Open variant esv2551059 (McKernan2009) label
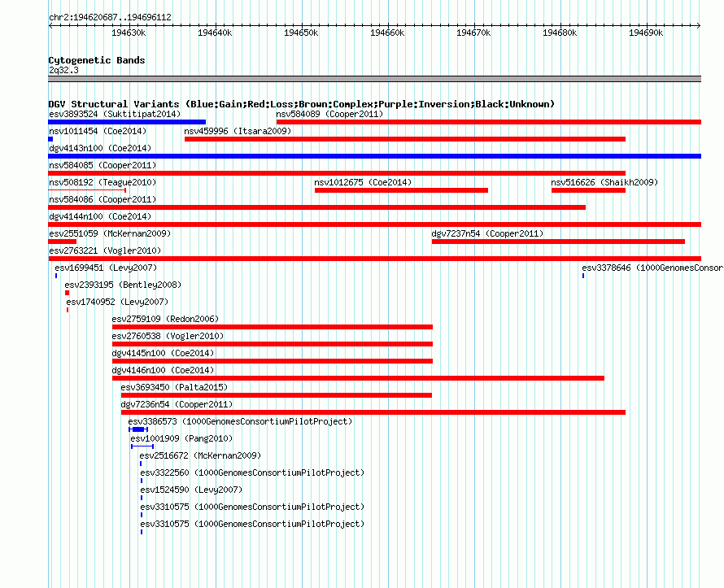Image resolution: width=724 pixels, height=588 pixels. (x=110, y=233)
